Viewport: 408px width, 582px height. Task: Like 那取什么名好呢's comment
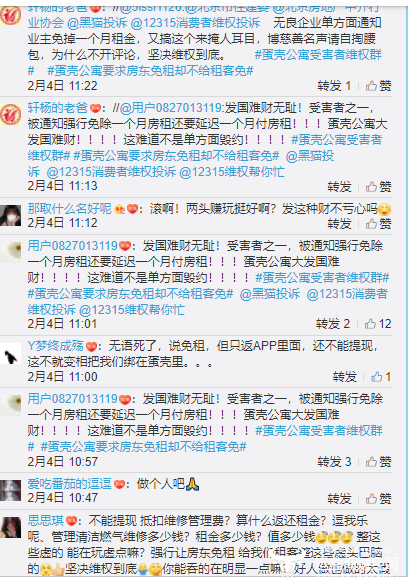pyautogui.click(x=378, y=224)
